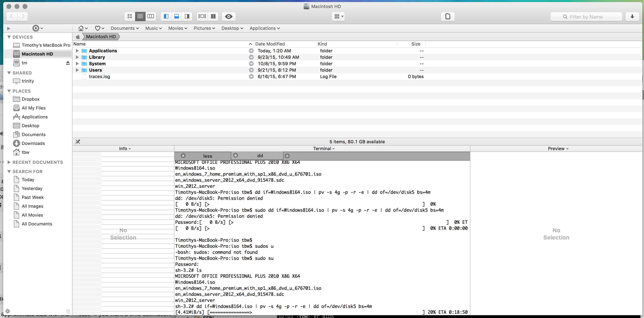Collapse the DEVICES sidebar section
Image resolution: width=644 pixels, height=318 pixels.
(x=9, y=37)
